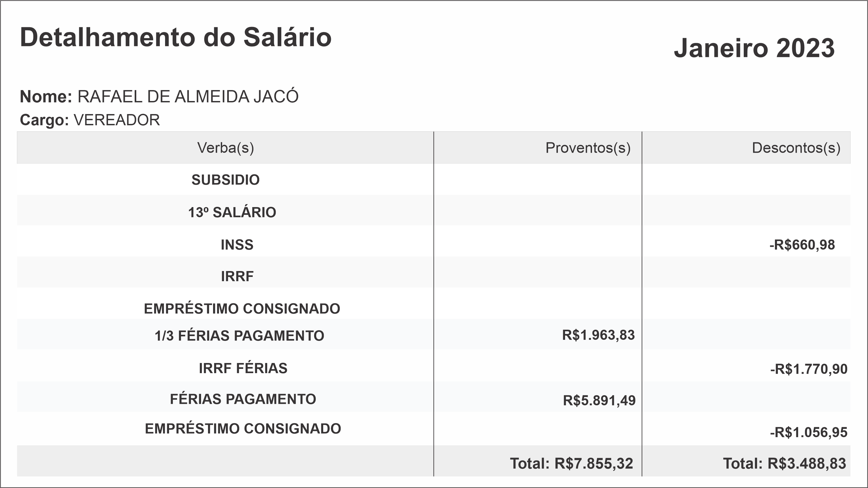868x488 pixels.
Task: Select the Descontos(s) column header
Action: click(796, 148)
